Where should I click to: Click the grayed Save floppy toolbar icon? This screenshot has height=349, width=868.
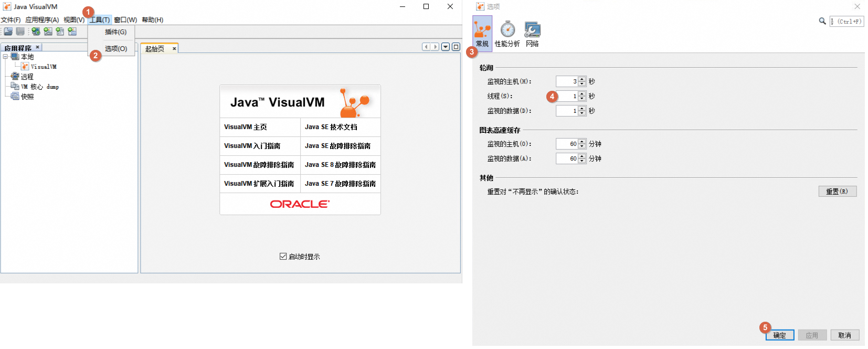(x=20, y=31)
